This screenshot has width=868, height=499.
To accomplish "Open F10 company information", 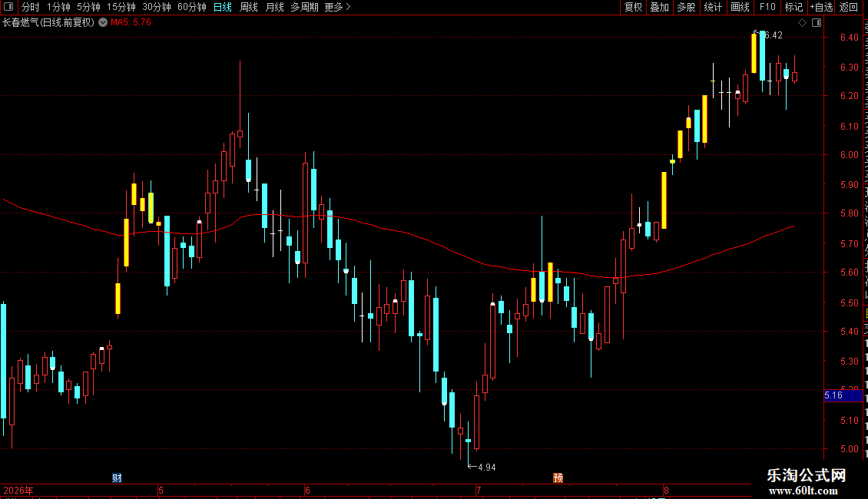I will click(767, 7).
